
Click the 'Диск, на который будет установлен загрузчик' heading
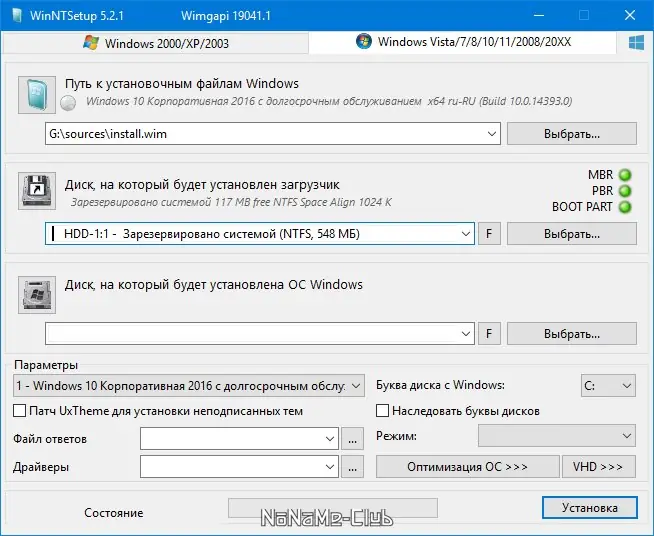tap(202, 185)
